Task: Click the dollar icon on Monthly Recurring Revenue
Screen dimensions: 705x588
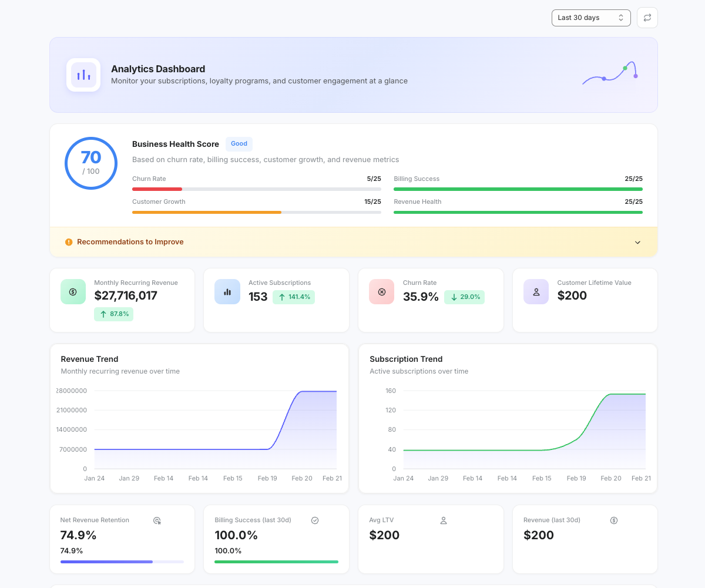Action: click(x=73, y=292)
